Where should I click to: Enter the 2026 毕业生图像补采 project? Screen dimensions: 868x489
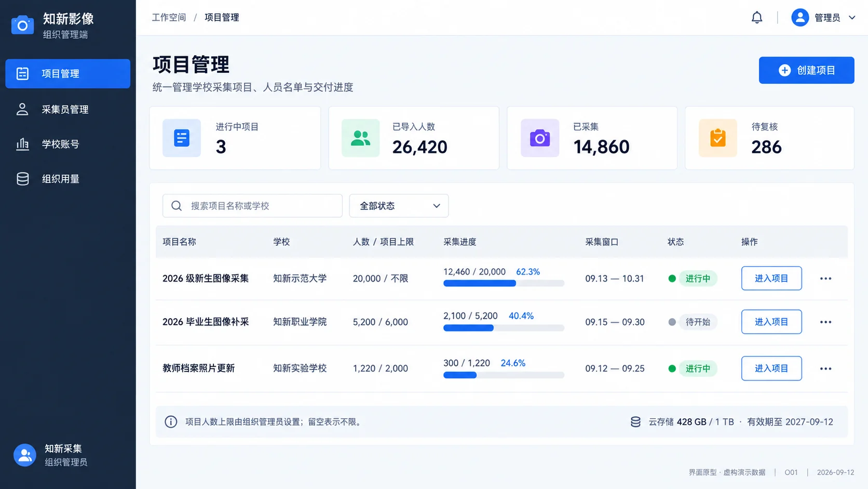coord(771,322)
